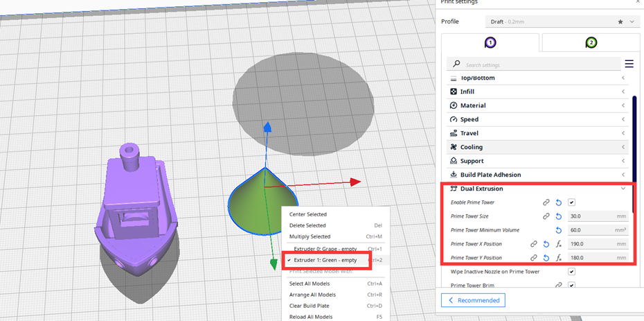This screenshot has height=321, width=644.
Task: Click the link icon for Enable Prime Tower
Action: (546, 202)
